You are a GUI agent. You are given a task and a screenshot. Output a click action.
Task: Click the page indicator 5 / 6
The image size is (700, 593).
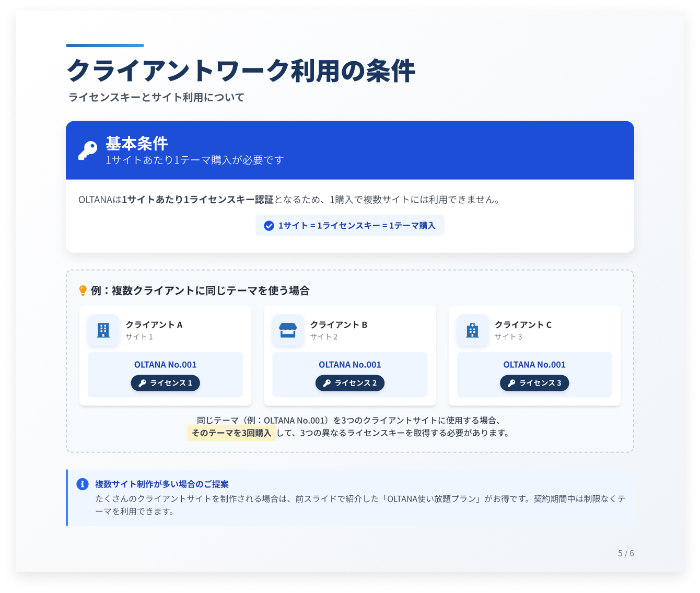click(x=626, y=553)
